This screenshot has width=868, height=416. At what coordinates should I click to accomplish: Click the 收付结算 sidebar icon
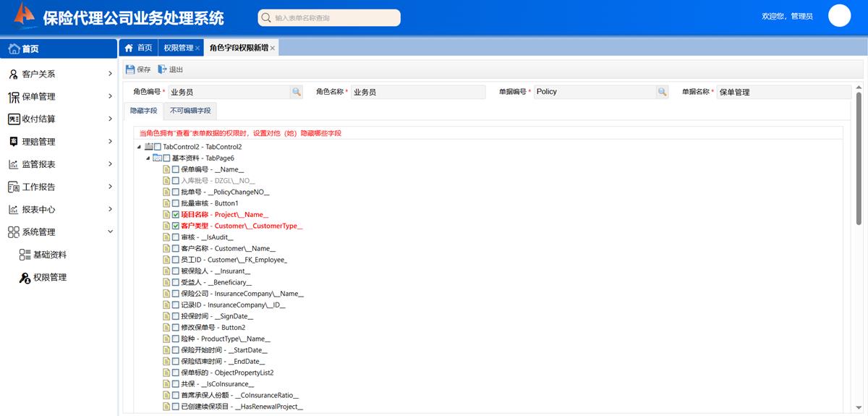point(14,119)
